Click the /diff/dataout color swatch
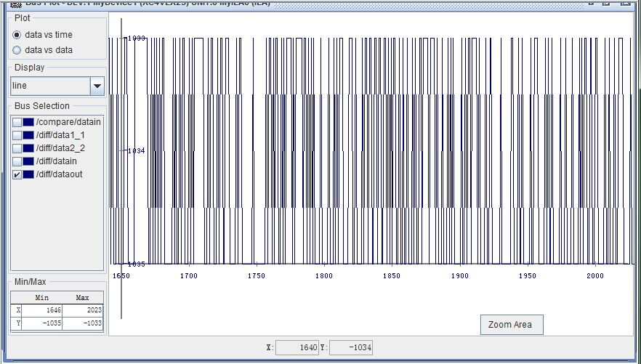Viewport: 641px width, 364px height. [x=28, y=174]
